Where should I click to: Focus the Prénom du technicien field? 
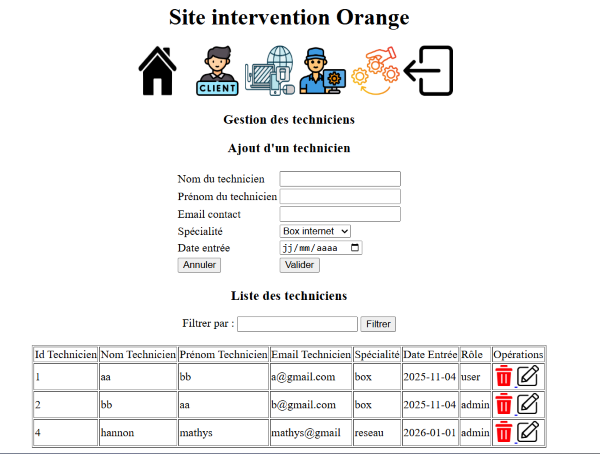click(x=340, y=196)
